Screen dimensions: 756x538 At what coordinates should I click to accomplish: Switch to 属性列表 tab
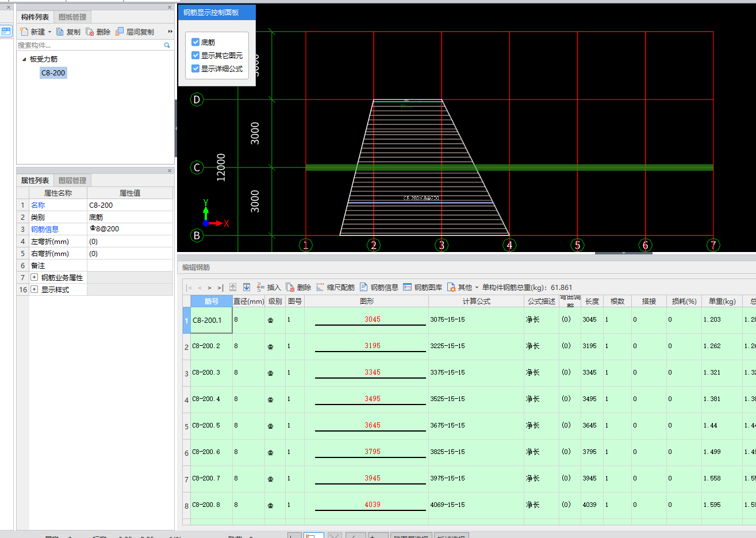pos(35,181)
